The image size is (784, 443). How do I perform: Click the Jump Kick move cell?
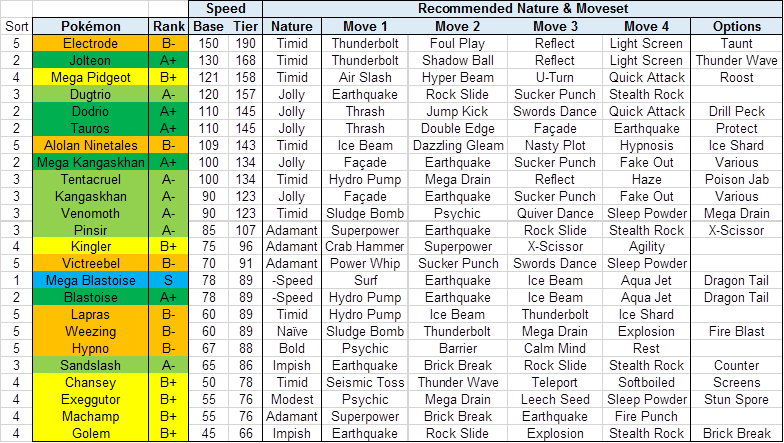click(458, 112)
